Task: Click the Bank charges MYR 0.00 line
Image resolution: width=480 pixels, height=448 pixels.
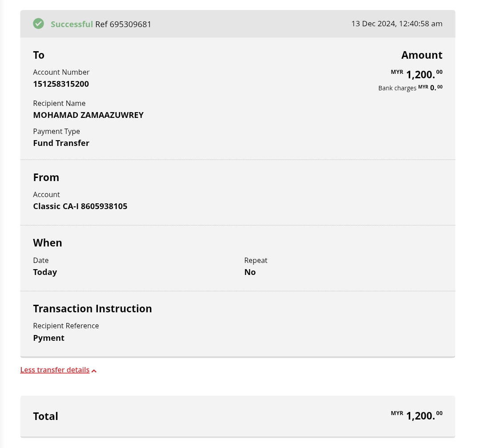Action: point(410,88)
